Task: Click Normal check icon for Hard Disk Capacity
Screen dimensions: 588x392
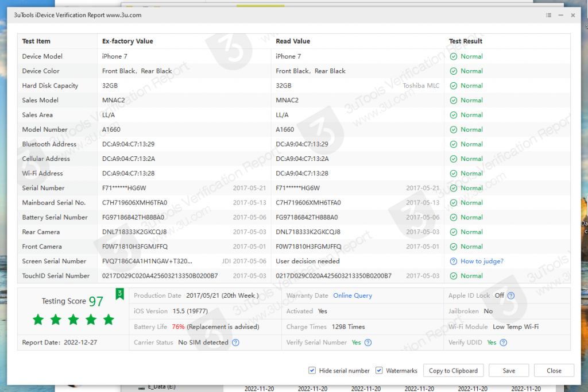Action: point(454,86)
